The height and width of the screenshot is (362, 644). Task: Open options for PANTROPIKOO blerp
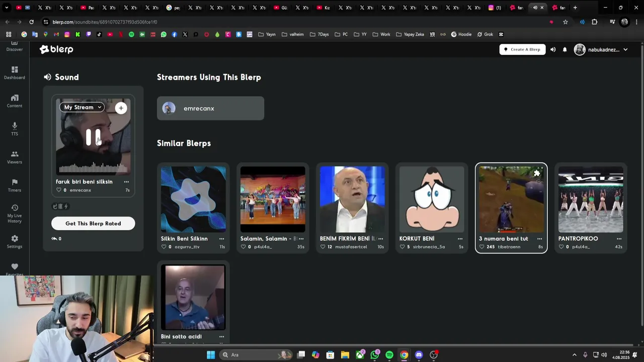pos(619,239)
